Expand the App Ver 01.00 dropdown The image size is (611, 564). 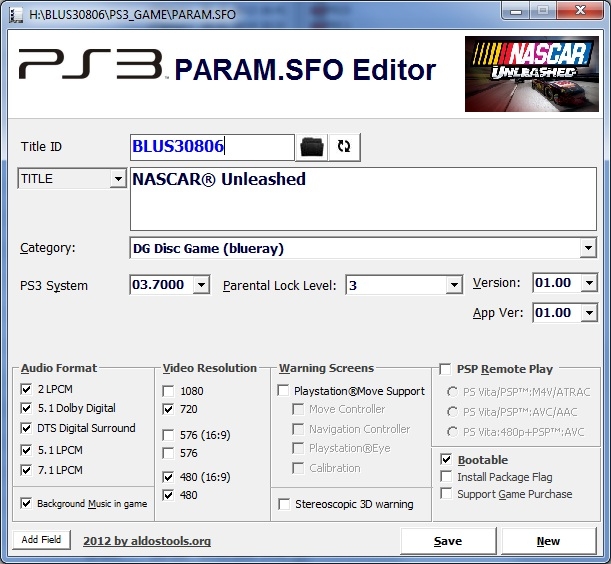tap(589, 313)
